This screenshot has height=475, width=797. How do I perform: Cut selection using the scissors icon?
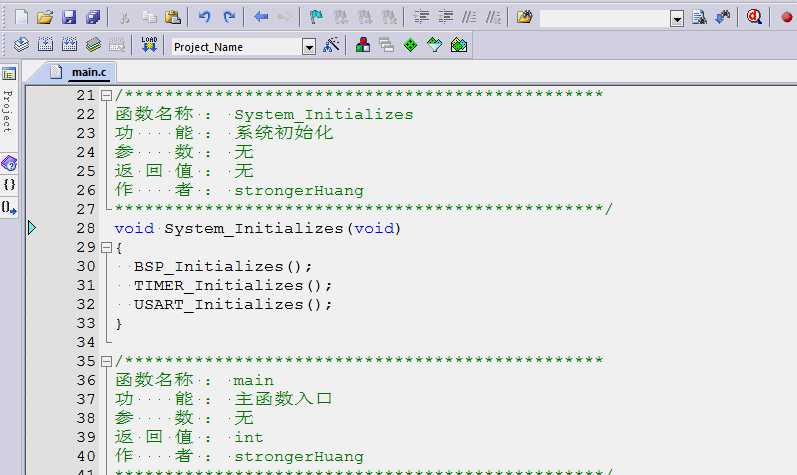(124, 17)
